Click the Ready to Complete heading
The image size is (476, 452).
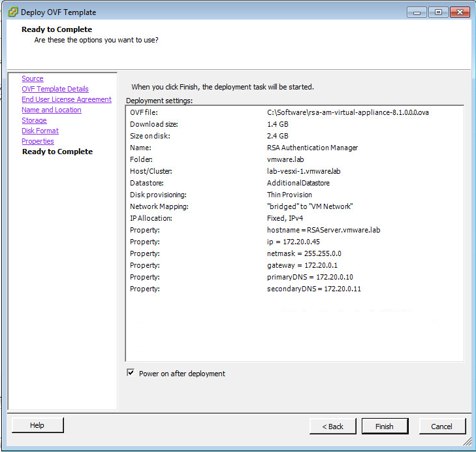[57, 29]
